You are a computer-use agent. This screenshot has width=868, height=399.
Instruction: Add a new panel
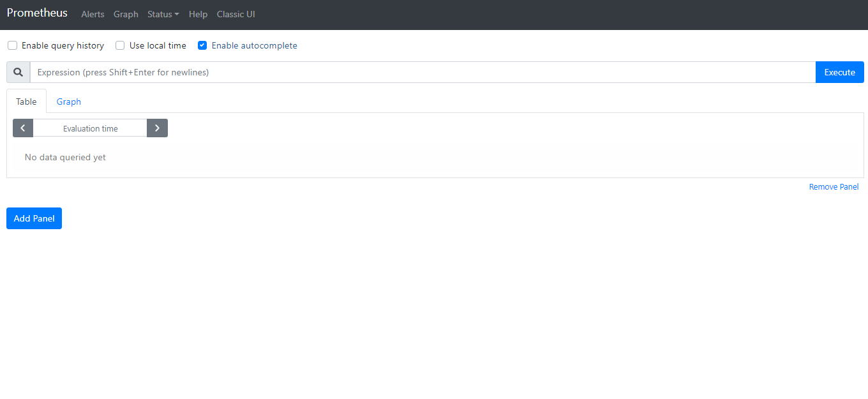point(34,218)
